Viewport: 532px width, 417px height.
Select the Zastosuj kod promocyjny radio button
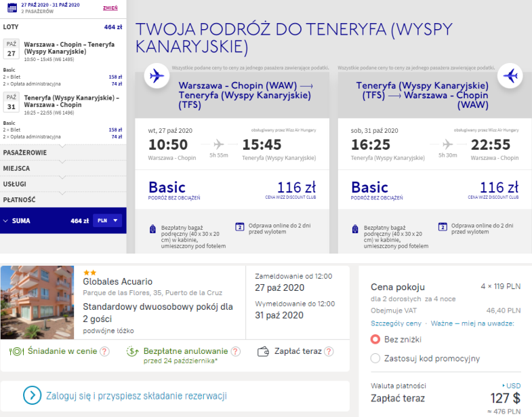coord(375,358)
